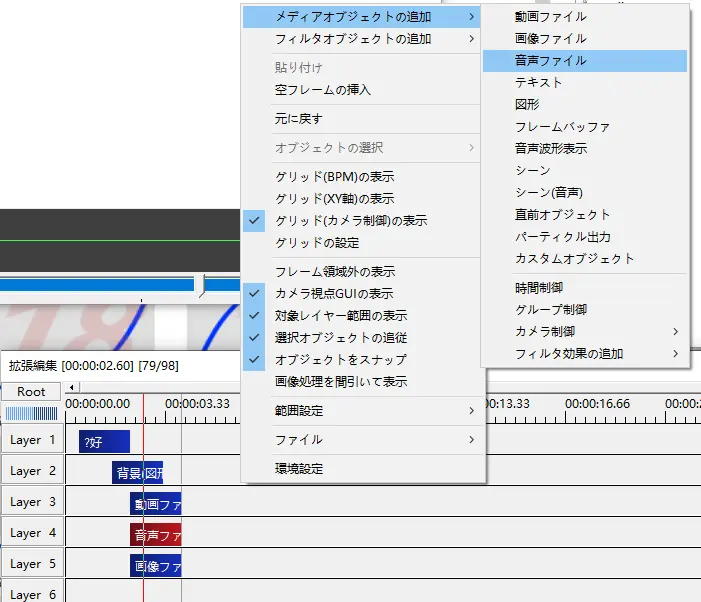Click timeline scroll left arrow
Image resolution: width=701 pixels, height=602 pixels.
pos(71,387)
